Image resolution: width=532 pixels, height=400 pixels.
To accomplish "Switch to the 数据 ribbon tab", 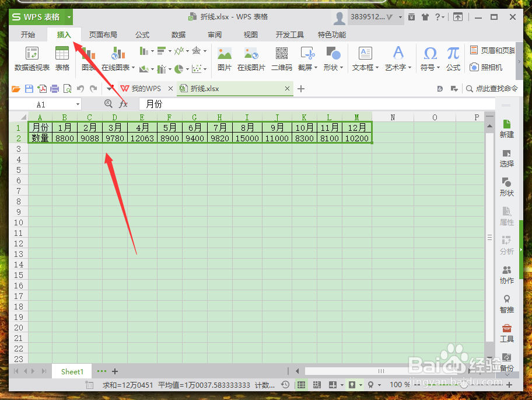I will click(x=178, y=34).
